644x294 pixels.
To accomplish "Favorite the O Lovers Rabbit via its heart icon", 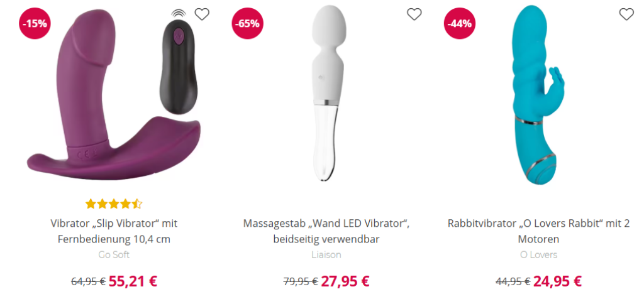I will click(626, 14).
